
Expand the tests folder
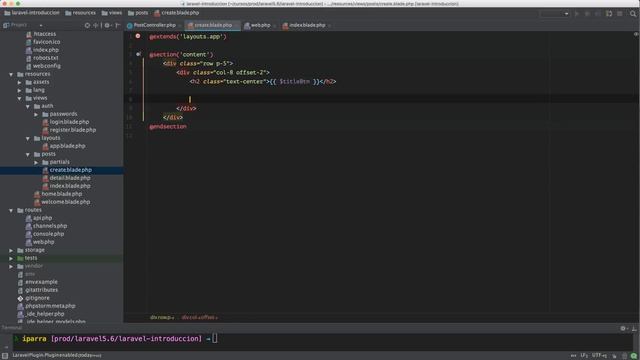[x=11, y=258]
